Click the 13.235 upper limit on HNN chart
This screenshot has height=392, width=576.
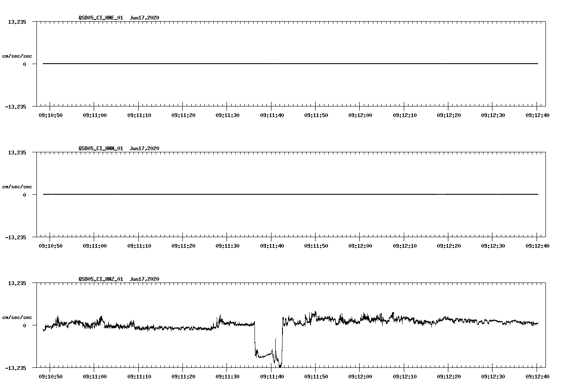(x=17, y=153)
